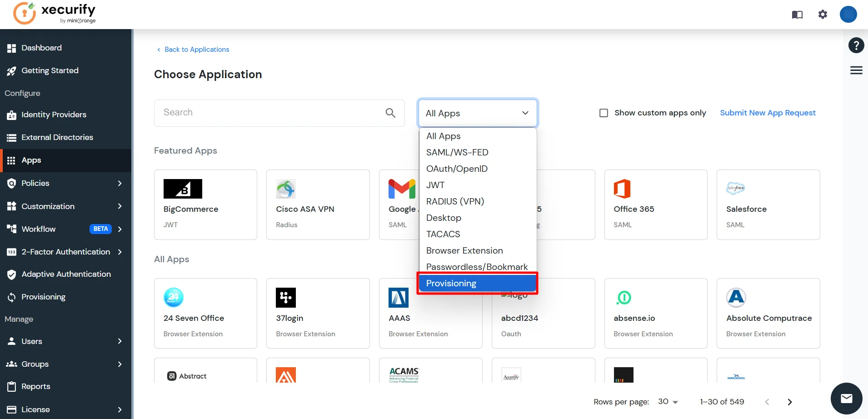The image size is (868, 419).
Task: Expand the Users submenu
Action: (x=120, y=341)
